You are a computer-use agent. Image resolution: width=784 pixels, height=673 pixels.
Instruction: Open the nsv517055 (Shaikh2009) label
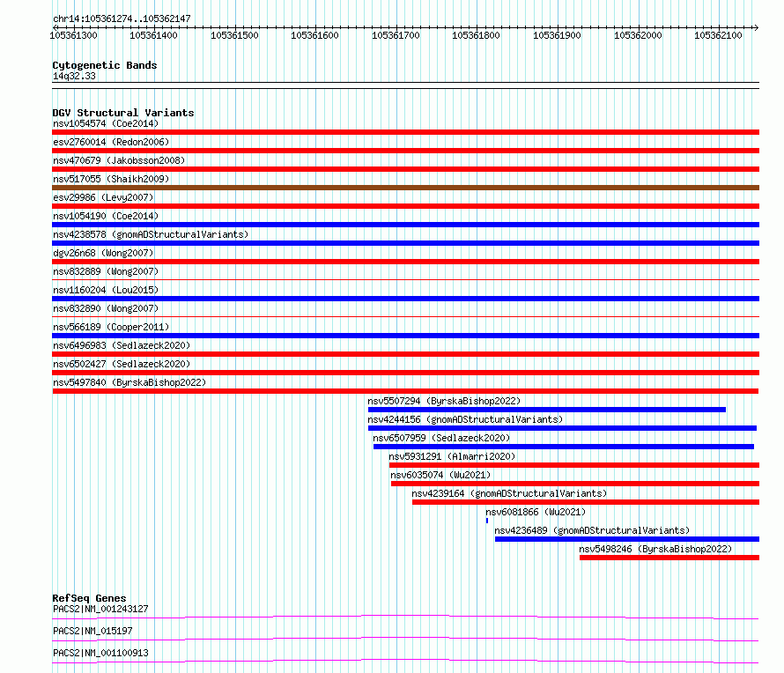point(111,179)
